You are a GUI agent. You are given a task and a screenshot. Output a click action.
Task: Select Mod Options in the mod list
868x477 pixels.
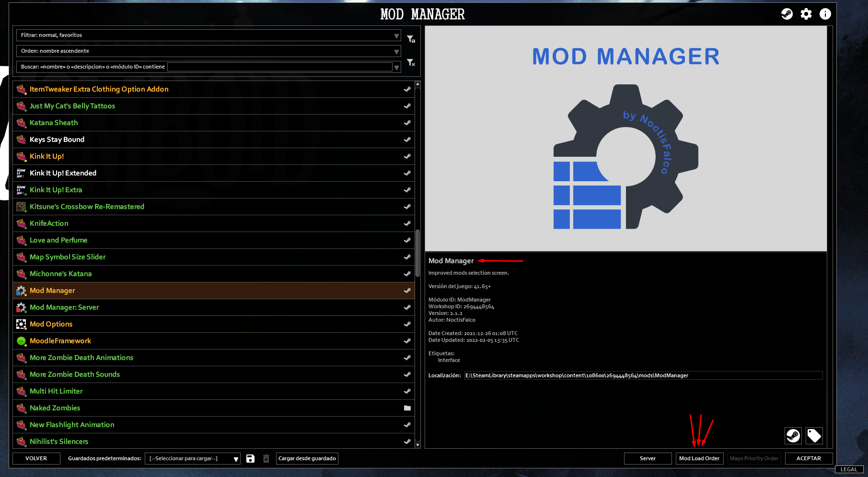pos(51,324)
